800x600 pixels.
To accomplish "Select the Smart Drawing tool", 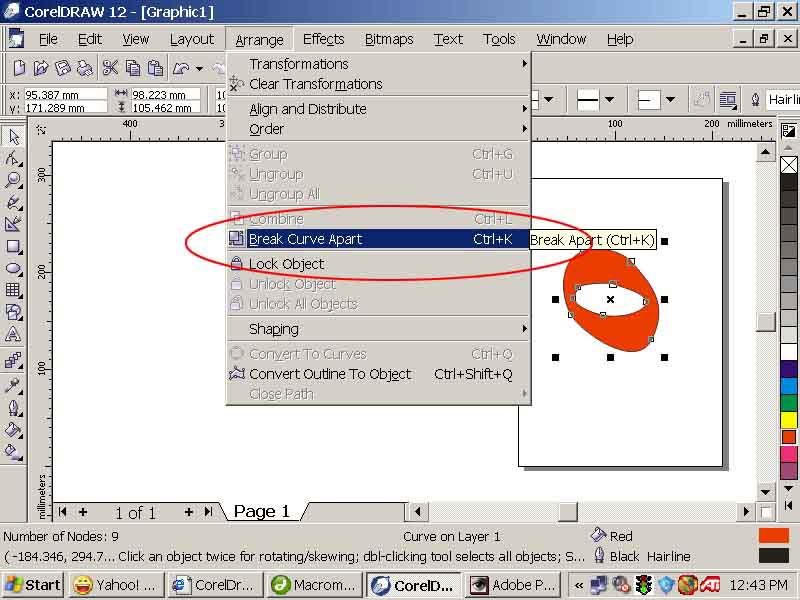I will (x=13, y=224).
